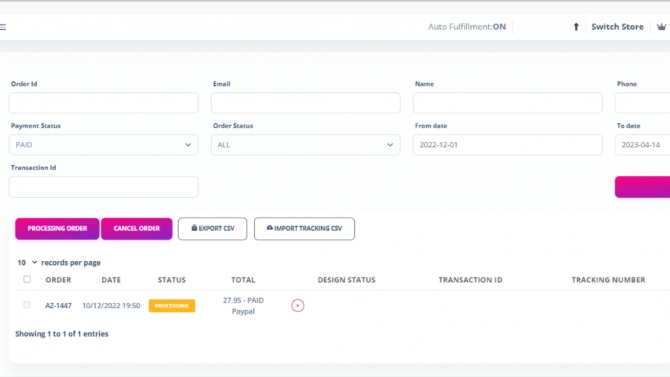The image size is (670, 377).
Task: Click 'Showing 1 to 1 of 1 entries' text
Action: 62,334
